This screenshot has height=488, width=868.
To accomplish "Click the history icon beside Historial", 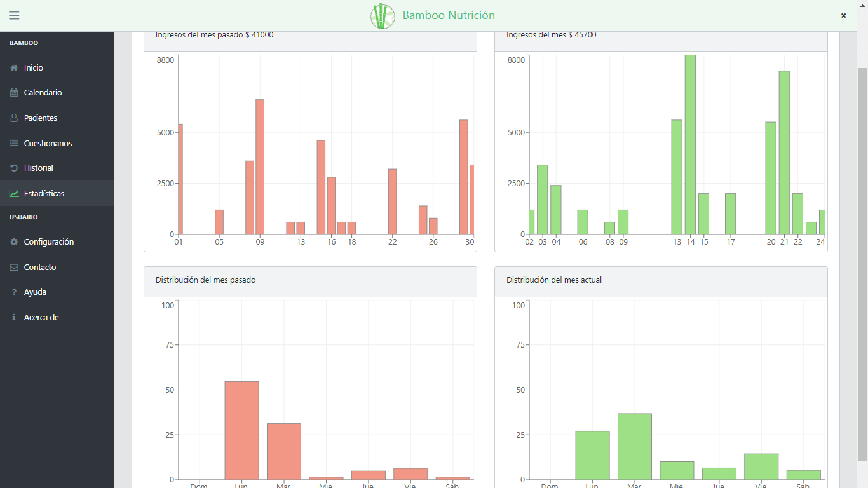I will (14, 168).
